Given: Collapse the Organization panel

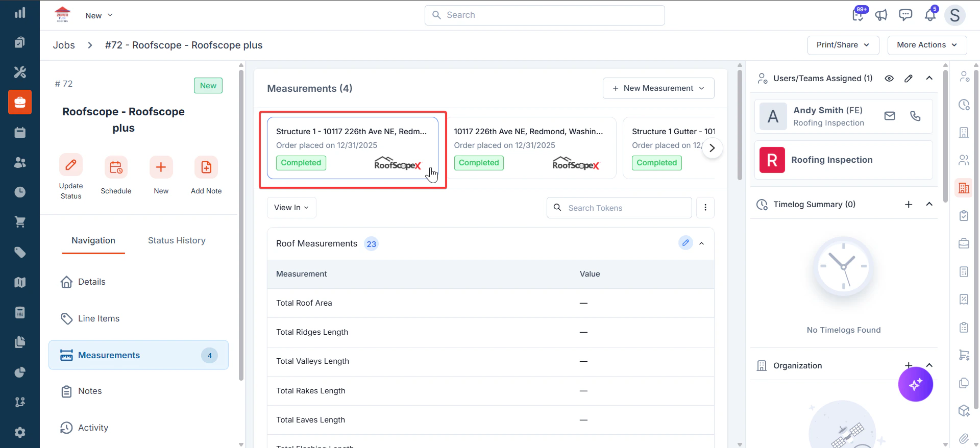Looking at the screenshot, I should click(x=929, y=365).
